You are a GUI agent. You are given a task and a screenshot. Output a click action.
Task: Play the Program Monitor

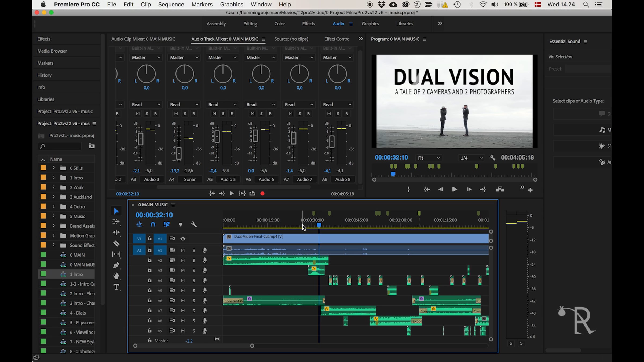(x=455, y=189)
